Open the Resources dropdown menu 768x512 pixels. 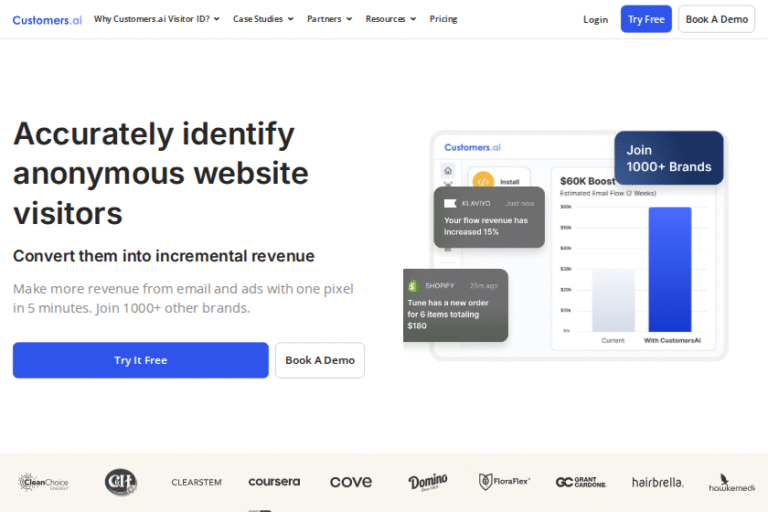pos(391,19)
